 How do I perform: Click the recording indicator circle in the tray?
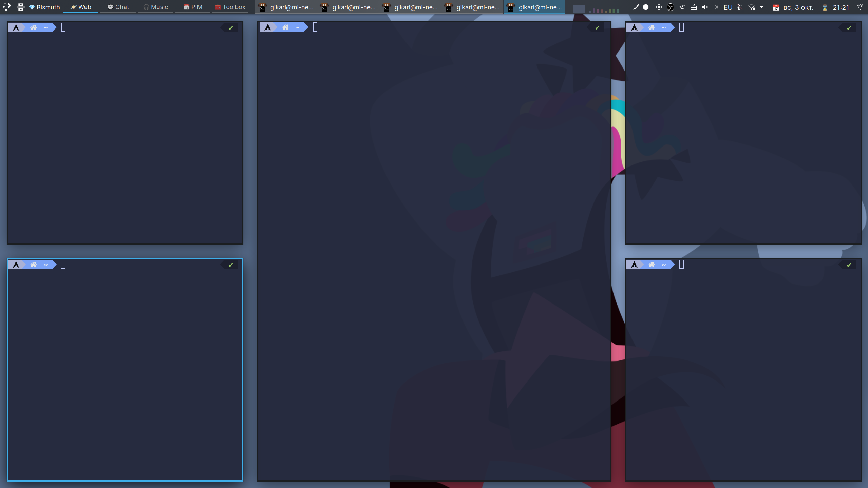coord(646,7)
